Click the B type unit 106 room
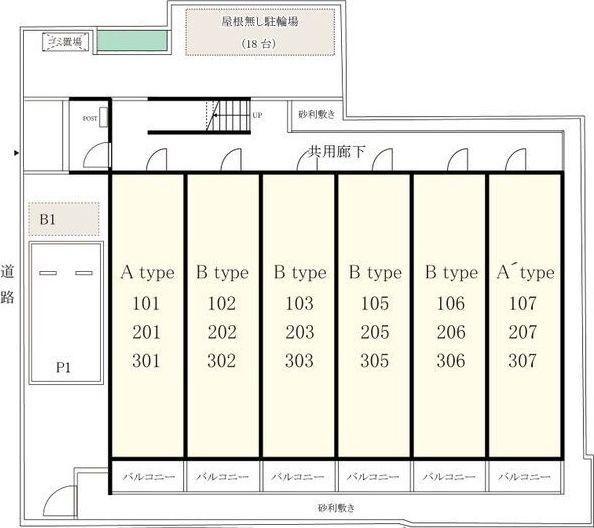 (x=449, y=315)
